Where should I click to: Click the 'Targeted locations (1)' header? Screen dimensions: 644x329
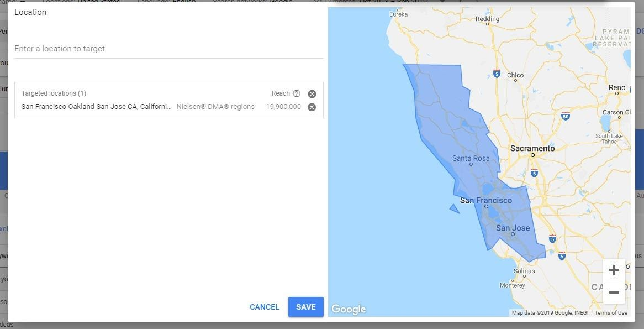[x=54, y=93]
